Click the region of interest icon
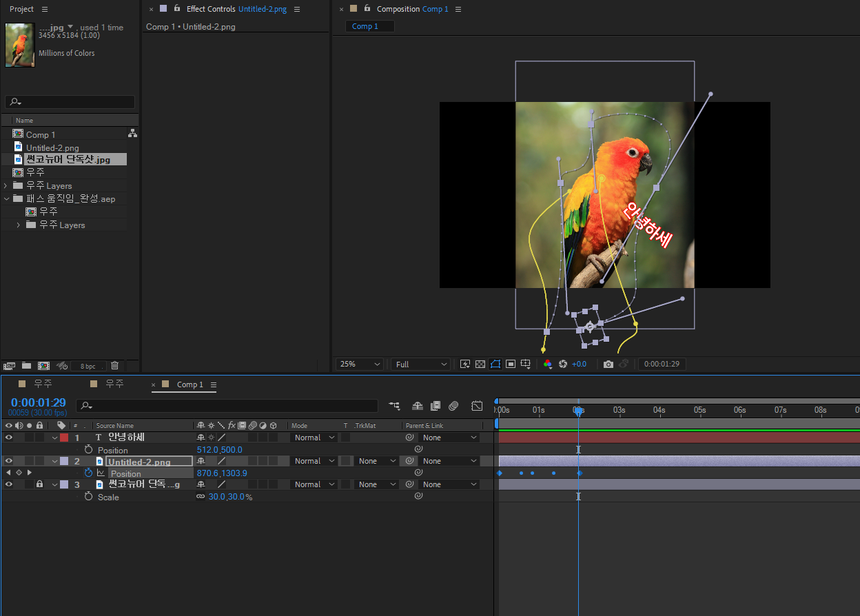 click(511, 365)
